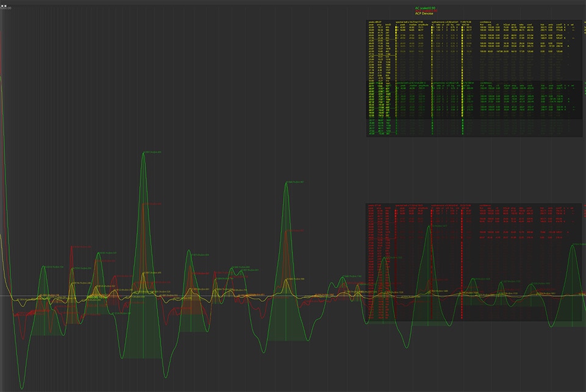Click the red ACP scaled legend entry
586x392 pixels.
pyautogui.click(x=425, y=11)
